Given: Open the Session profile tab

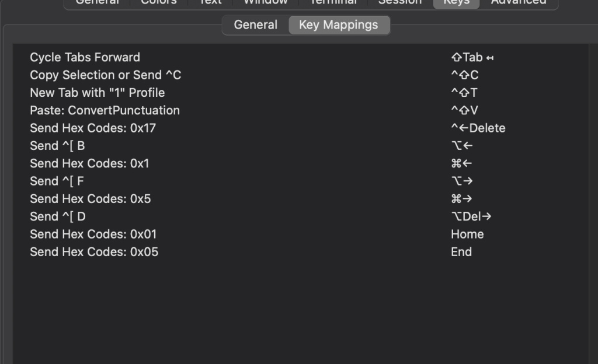Looking at the screenshot, I should pos(400,2).
